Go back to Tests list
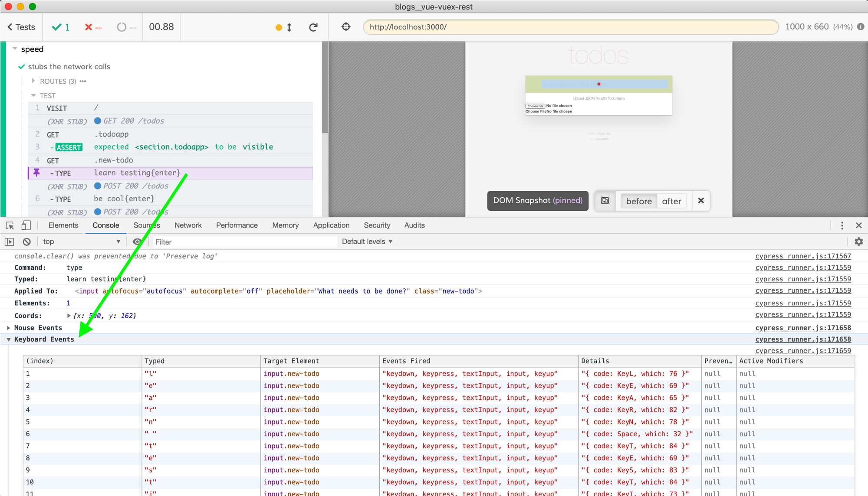Image resolution: width=868 pixels, height=496 pixels. tap(21, 27)
